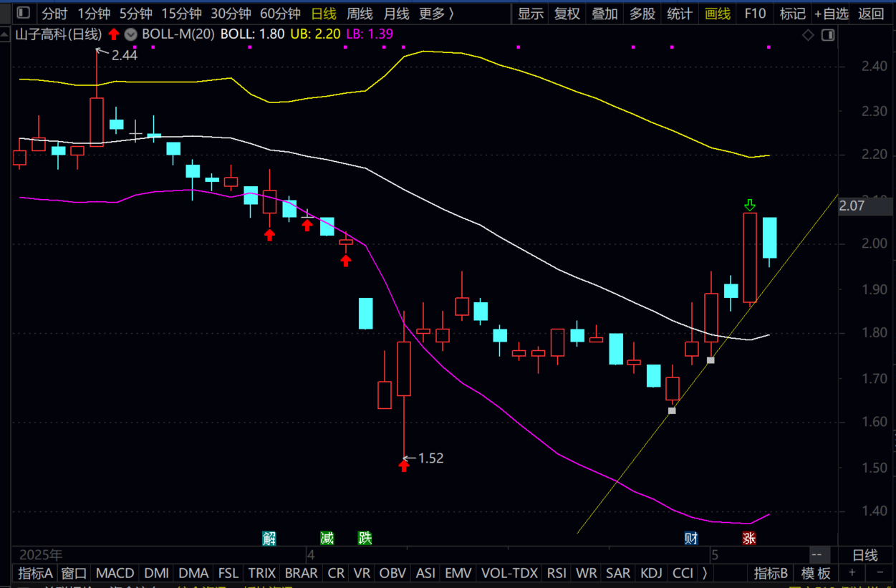This screenshot has height=588, width=896.
Task: Add stock via +自选 button
Action: pos(831,14)
